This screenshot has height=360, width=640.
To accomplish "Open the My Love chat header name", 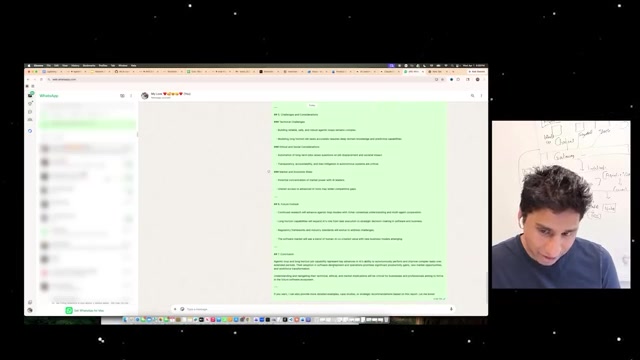I will (171, 94).
